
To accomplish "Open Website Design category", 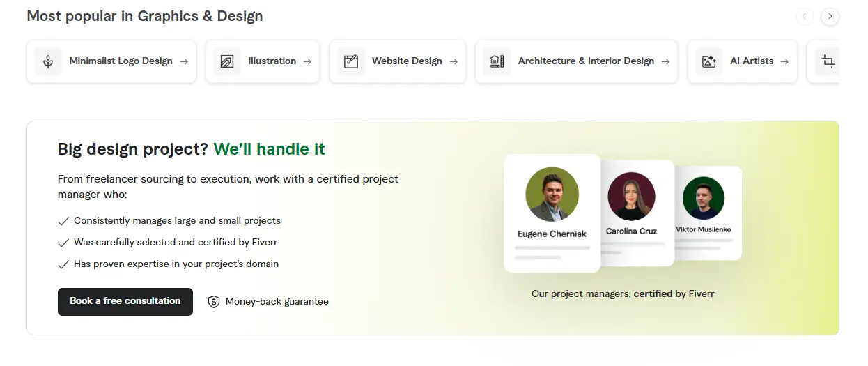I will [x=398, y=61].
